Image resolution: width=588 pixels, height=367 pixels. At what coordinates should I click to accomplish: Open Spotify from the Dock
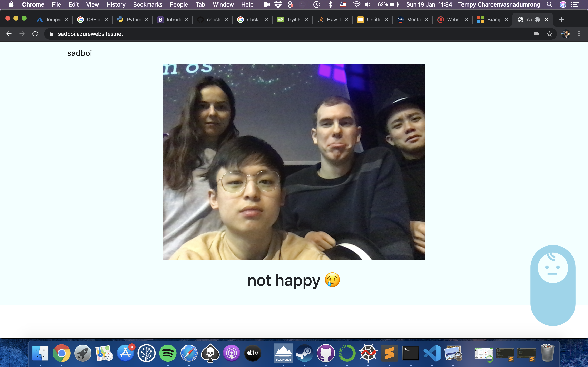(168, 353)
